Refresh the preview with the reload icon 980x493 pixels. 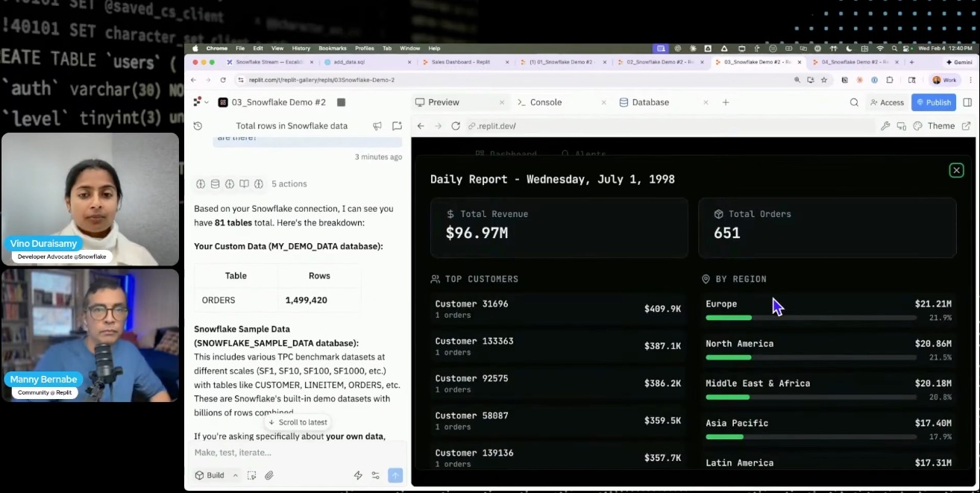456,126
